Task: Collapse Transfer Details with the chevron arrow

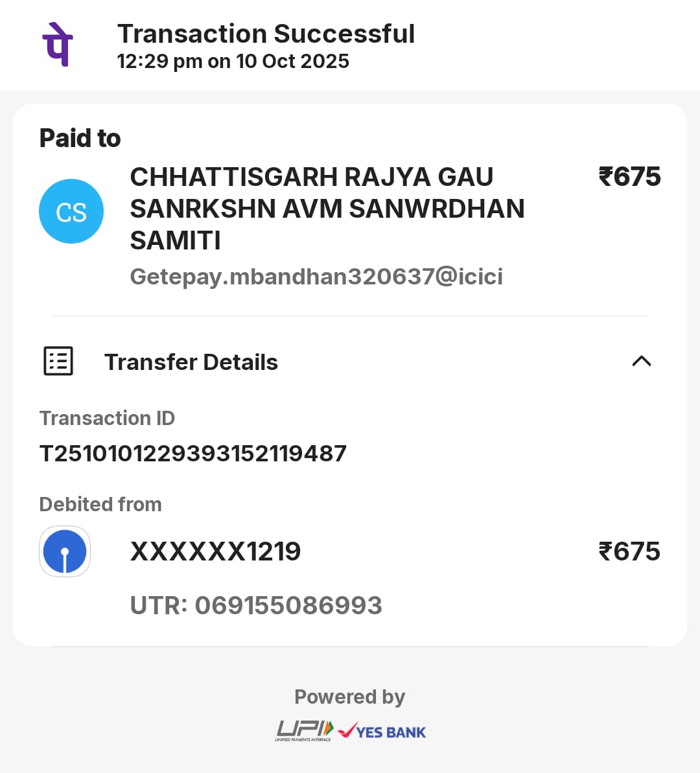Action: tap(641, 361)
